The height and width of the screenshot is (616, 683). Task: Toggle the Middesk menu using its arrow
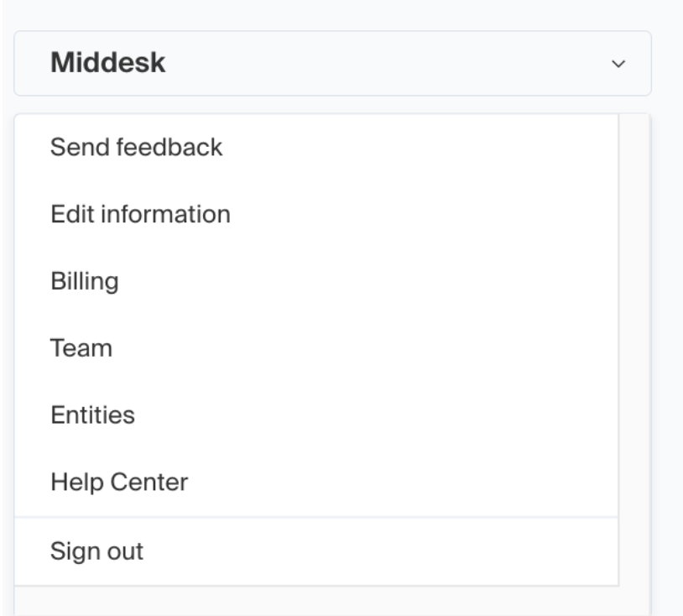click(619, 64)
